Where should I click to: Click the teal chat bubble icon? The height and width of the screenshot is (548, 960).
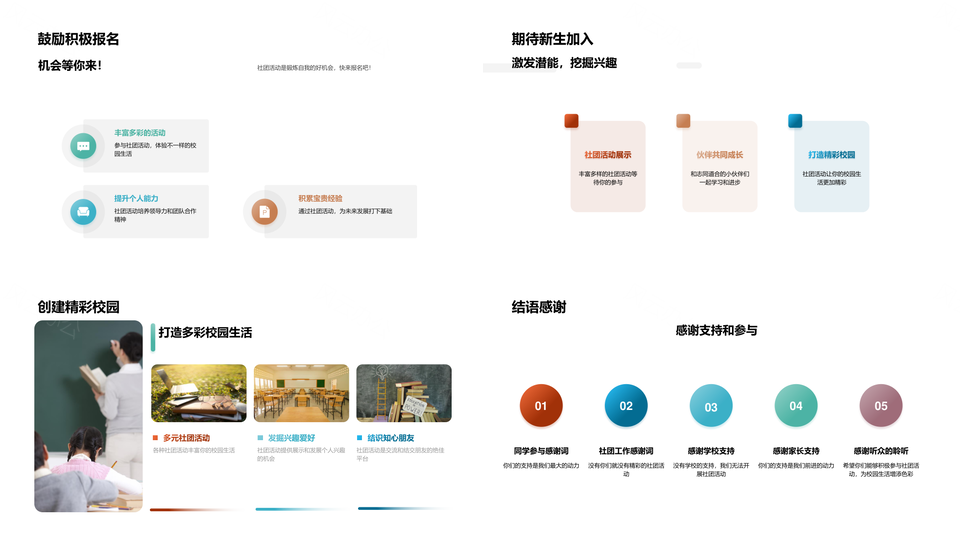tap(83, 146)
